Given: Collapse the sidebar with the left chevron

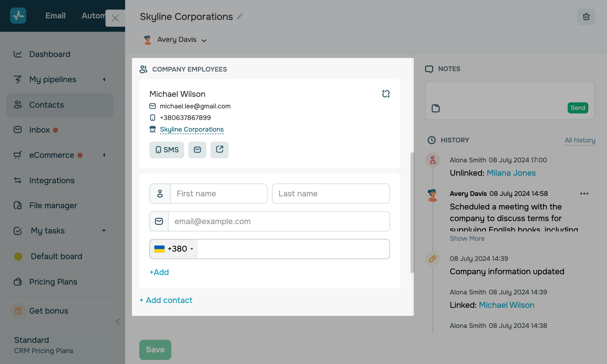Looking at the screenshot, I should click(118, 321).
